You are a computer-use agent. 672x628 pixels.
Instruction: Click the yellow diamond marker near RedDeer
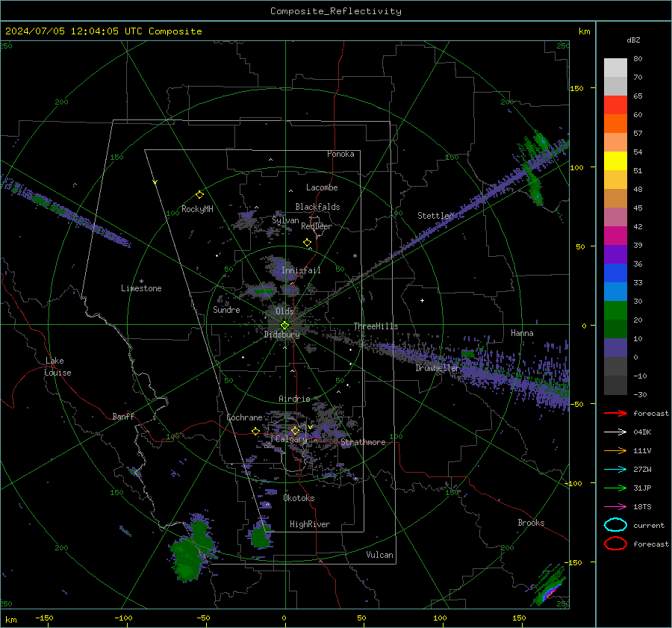(308, 243)
